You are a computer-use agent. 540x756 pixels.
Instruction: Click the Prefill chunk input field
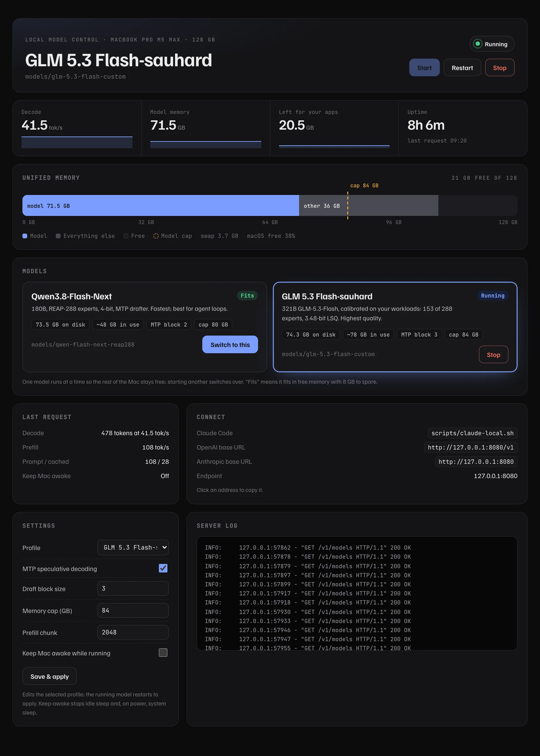pos(133,632)
